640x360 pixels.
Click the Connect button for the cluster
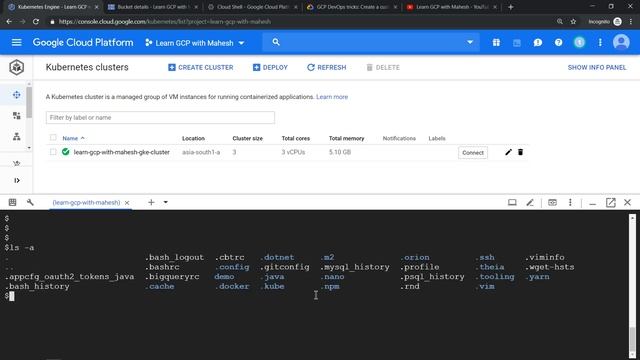coord(473,153)
